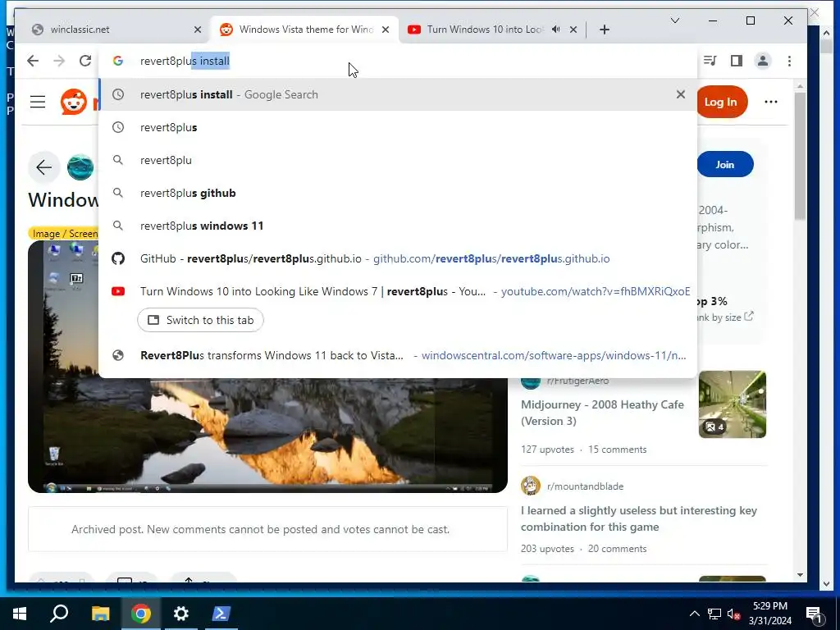This screenshot has width=840, height=630.
Task: Open 'I learned a slightly useless' post
Action: click(x=638, y=518)
